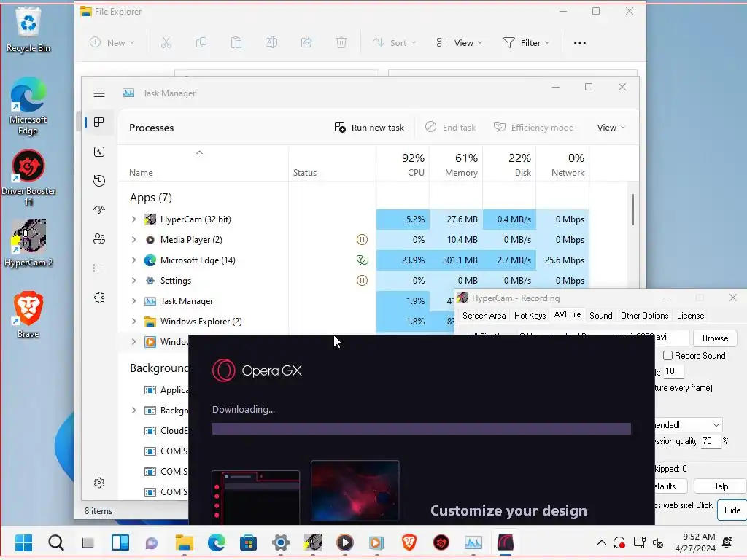Click Efficiency mode button
747x560 pixels.
point(533,128)
